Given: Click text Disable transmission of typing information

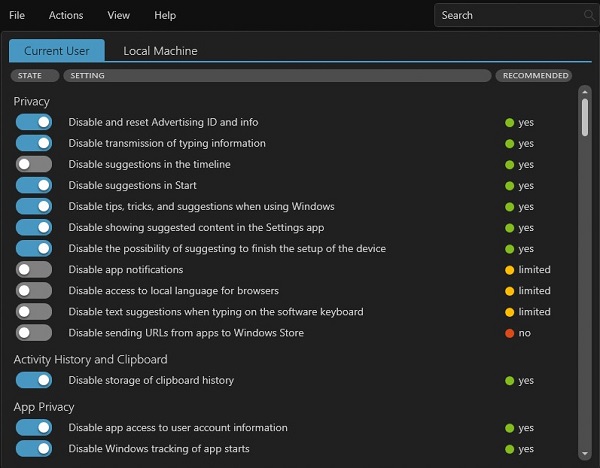Looking at the screenshot, I should [x=167, y=143].
